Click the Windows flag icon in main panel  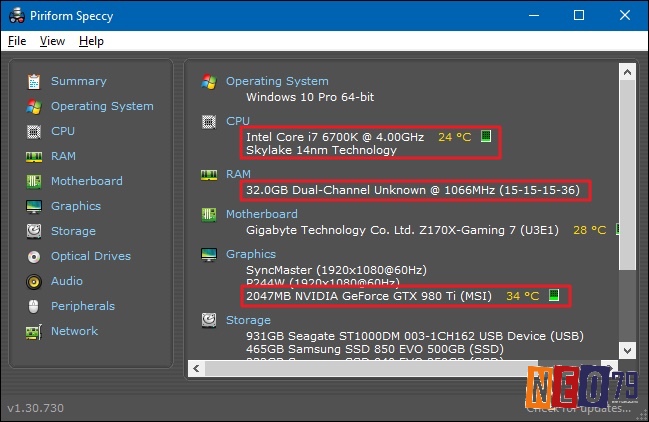click(x=209, y=82)
